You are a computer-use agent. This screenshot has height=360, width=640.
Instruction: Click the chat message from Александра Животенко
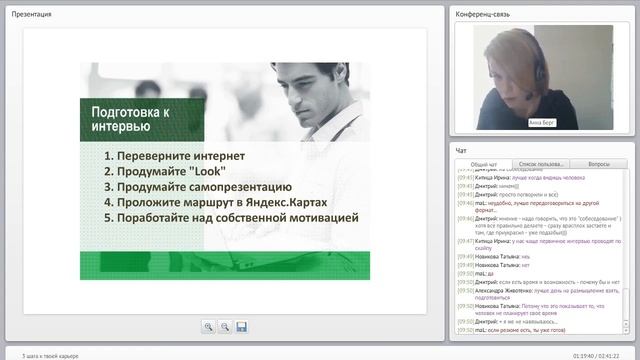click(x=538, y=294)
